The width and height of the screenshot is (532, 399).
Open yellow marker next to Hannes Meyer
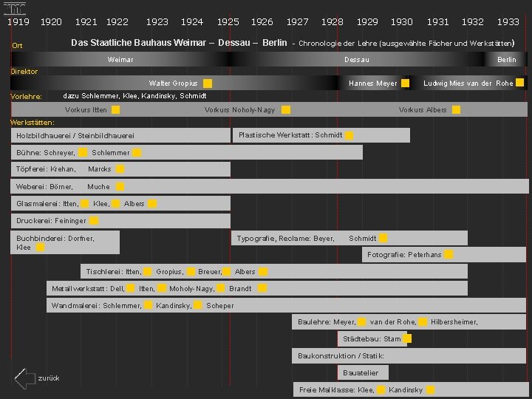point(405,83)
